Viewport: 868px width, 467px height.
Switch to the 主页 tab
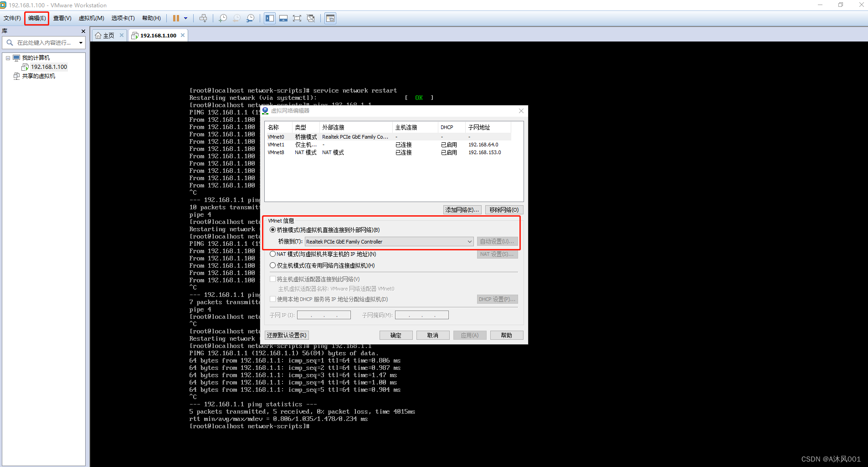(108, 35)
